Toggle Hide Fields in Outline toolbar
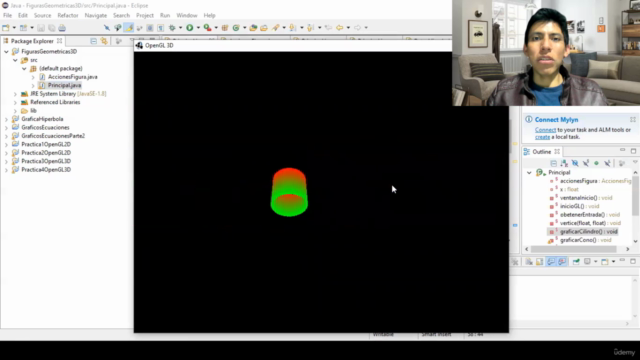This screenshot has height=360, width=640. tap(575, 163)
